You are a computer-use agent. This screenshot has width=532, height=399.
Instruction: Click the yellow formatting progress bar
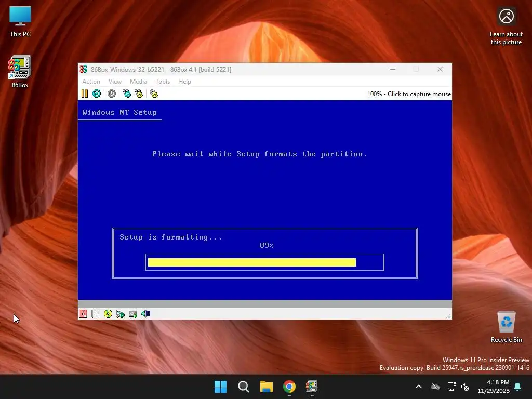(252, 262)
